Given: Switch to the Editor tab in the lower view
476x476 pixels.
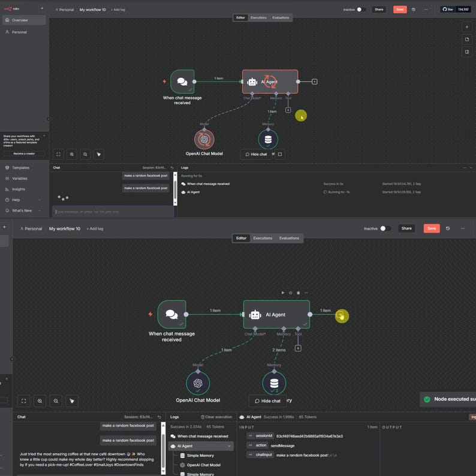Looking at the screenshot, I should (242, 238).
